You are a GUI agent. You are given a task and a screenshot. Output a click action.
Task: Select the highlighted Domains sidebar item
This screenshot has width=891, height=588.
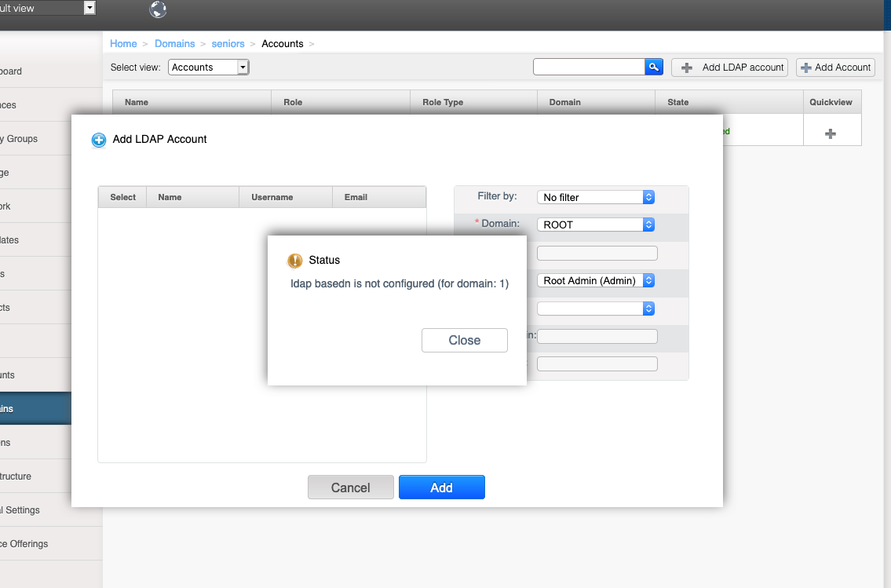click(x=35, y=408)
